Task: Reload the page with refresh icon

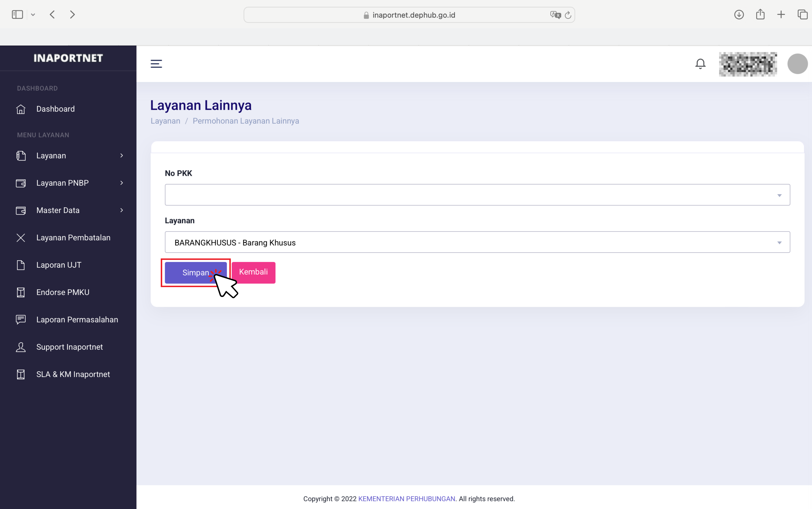Action: (x=568, y=15)
